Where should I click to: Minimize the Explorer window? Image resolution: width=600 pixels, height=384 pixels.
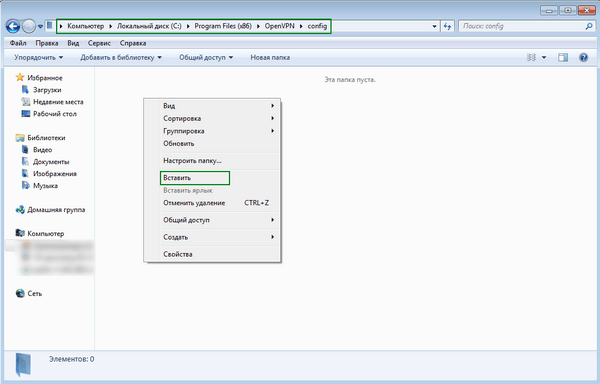[549, 10]
